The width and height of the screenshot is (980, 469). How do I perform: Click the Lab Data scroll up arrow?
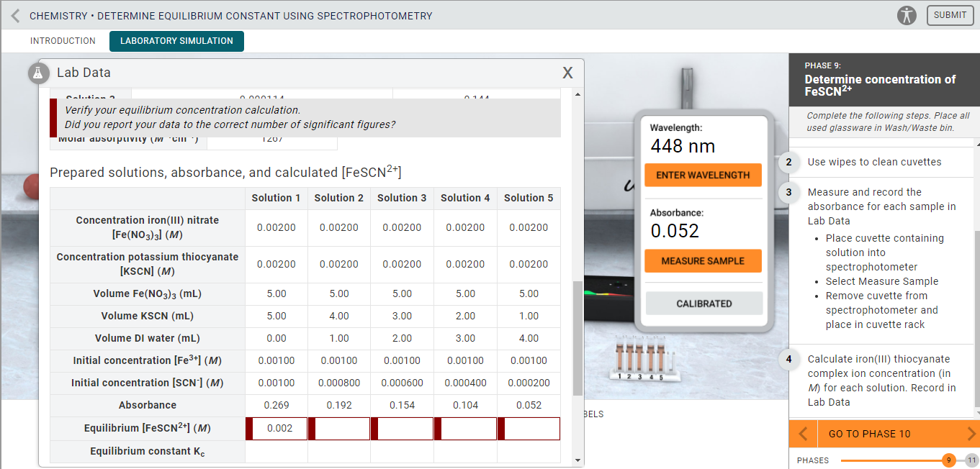(x=577, y=94)
